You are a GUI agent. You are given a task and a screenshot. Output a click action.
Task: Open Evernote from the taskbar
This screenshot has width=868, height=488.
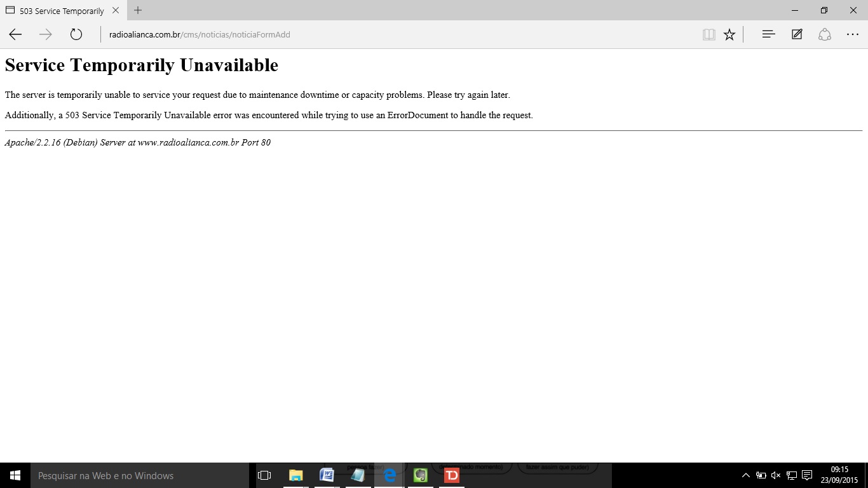420,475
